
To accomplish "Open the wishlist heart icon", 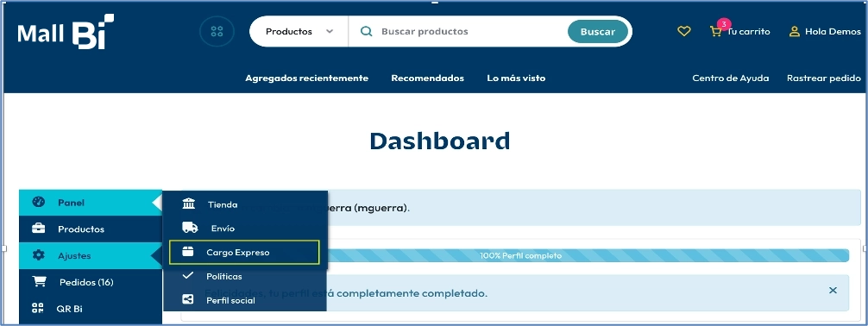I will pyautogui.click(x=684, y=32).
